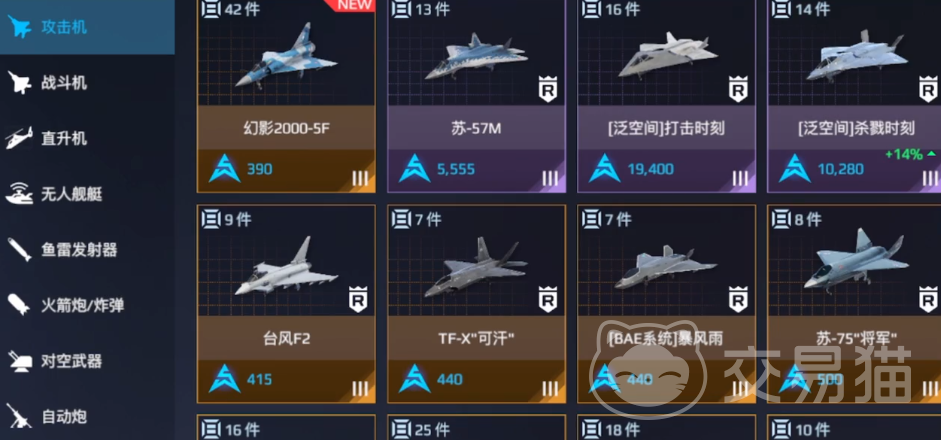
Task: Click the 7 件 count on TF-X card
Action: tap(428, 220)
